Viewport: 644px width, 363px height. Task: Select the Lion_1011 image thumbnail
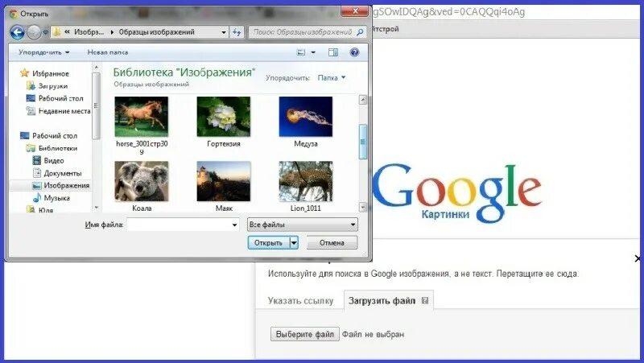click(306, 181)
